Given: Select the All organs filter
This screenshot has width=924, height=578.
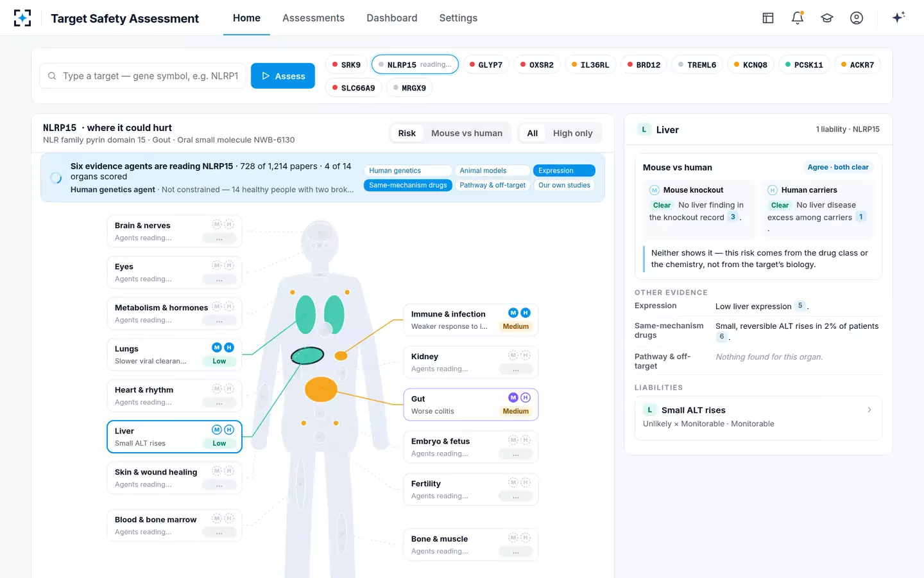Looking at the screenshot, I should (x=533, y=133).
